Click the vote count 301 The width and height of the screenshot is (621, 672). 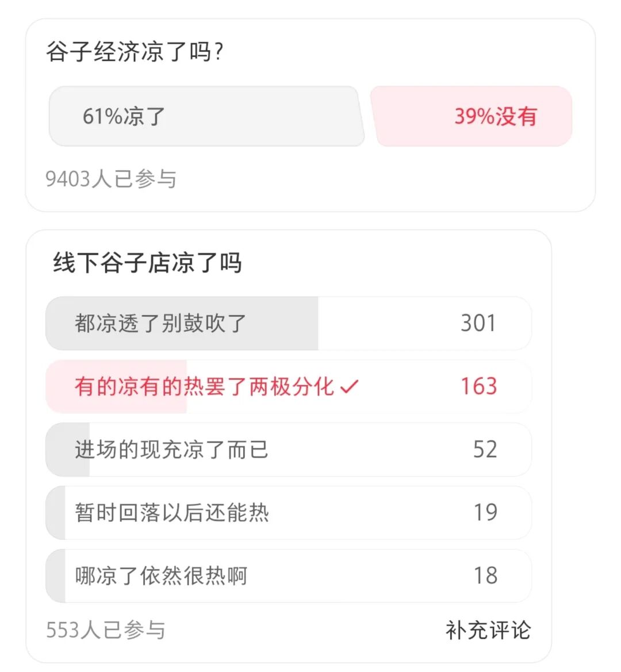(478, 323)
